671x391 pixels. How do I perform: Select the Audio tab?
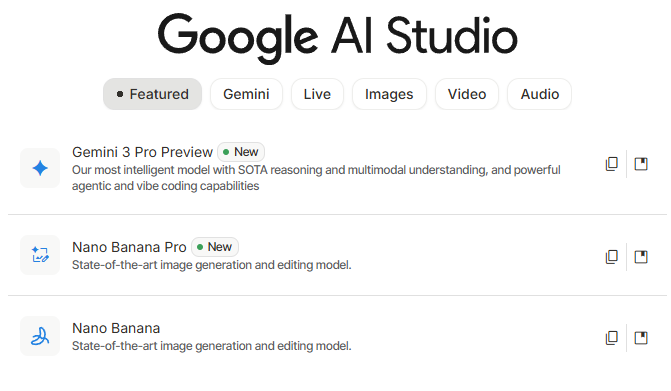[540, 94]
